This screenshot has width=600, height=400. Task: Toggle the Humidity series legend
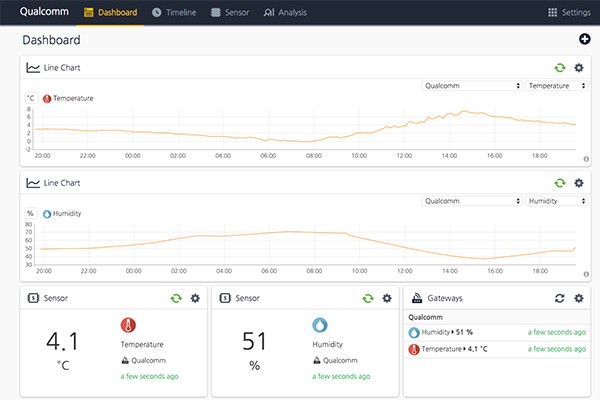62,213
